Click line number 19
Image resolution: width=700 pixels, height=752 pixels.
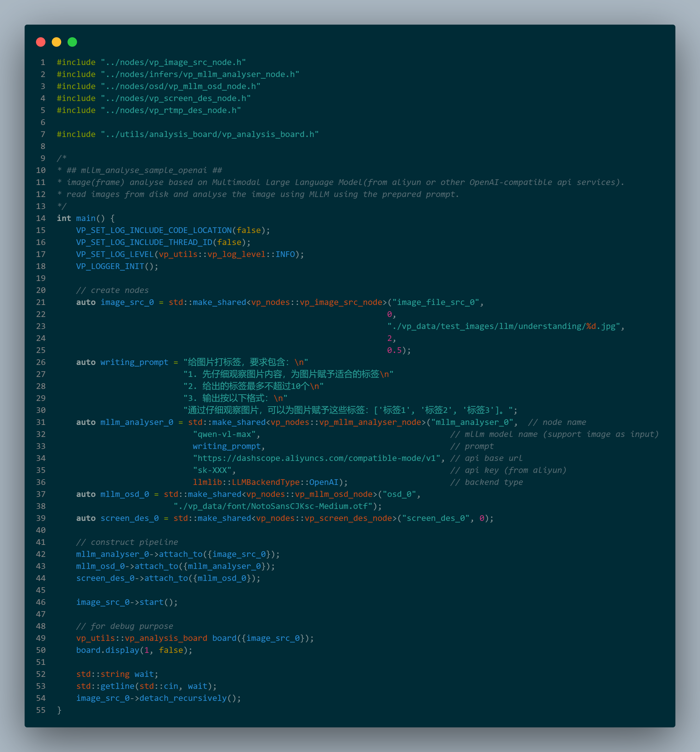pos(41,278)
